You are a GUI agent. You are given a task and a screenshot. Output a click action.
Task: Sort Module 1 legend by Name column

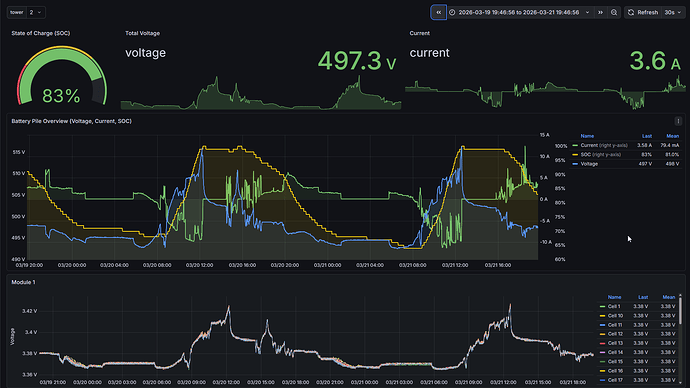pos(614,297)
